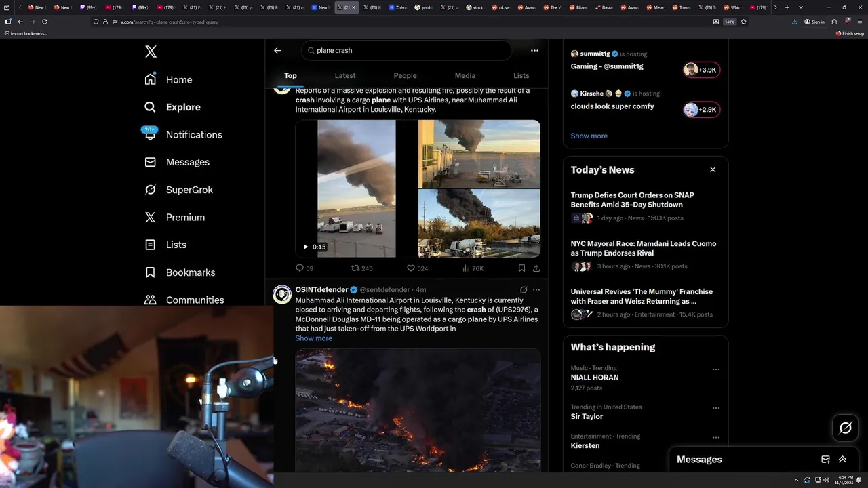This screenshot has width=868, height=488.
Task: Show more live spaces
Action: pos(589,136)
